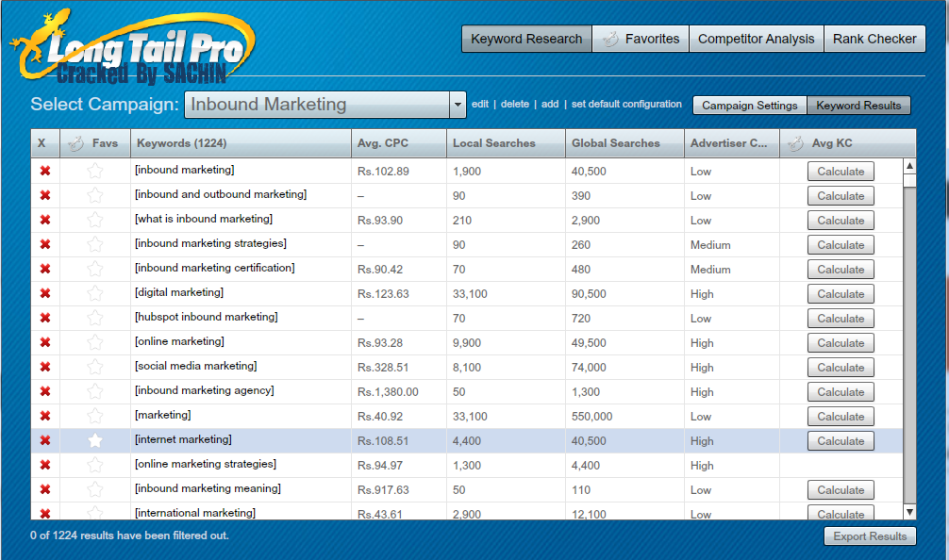Screen dimensions: 949x560
Task: Delete the [what is inbound marketing] row
Action: pyautogui.click(x=44, y=220)
